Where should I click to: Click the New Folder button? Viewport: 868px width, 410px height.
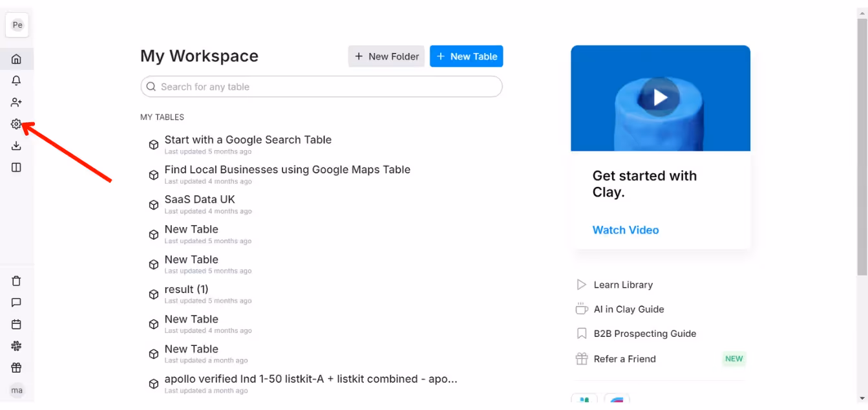[x=386, y=56]
